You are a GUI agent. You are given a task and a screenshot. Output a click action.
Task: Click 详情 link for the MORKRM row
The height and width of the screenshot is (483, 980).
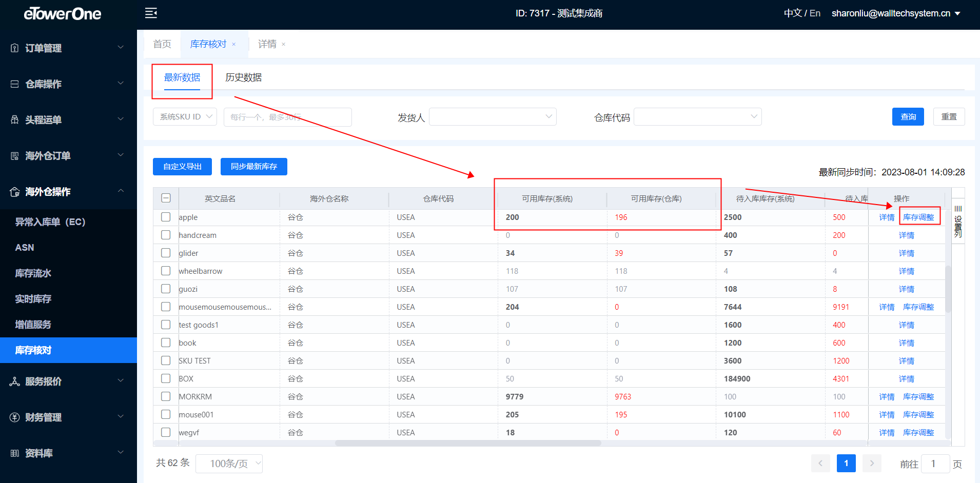pyautogui.click(x=887, y=397)
